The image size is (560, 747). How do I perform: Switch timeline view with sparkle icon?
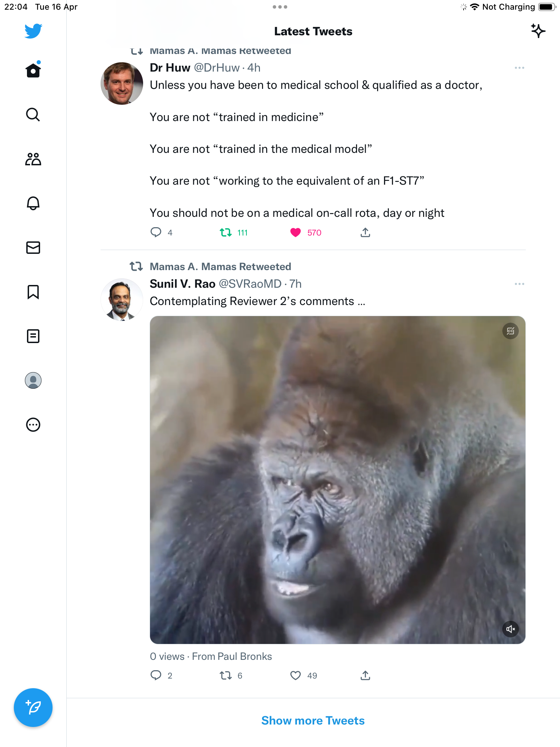538,31
